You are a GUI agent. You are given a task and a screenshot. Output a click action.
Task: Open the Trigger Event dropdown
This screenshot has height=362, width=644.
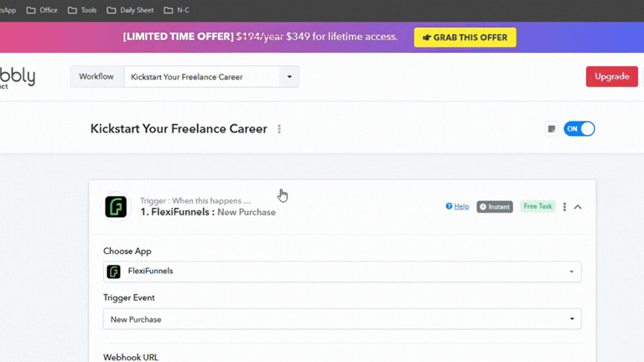click(342, 319)
